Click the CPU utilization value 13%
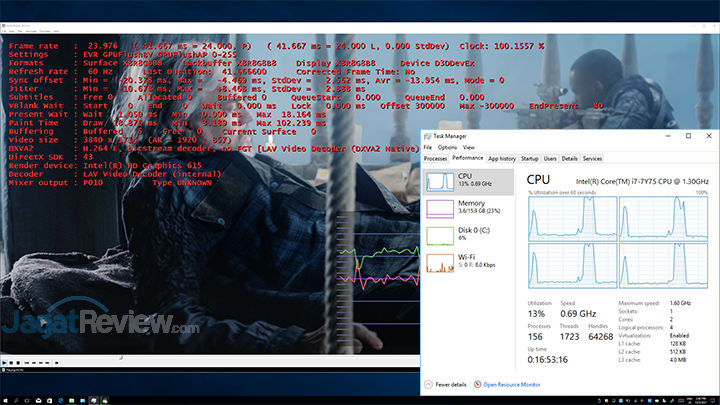Viewport: 720px width, 405px height. [x=536, y=314]
